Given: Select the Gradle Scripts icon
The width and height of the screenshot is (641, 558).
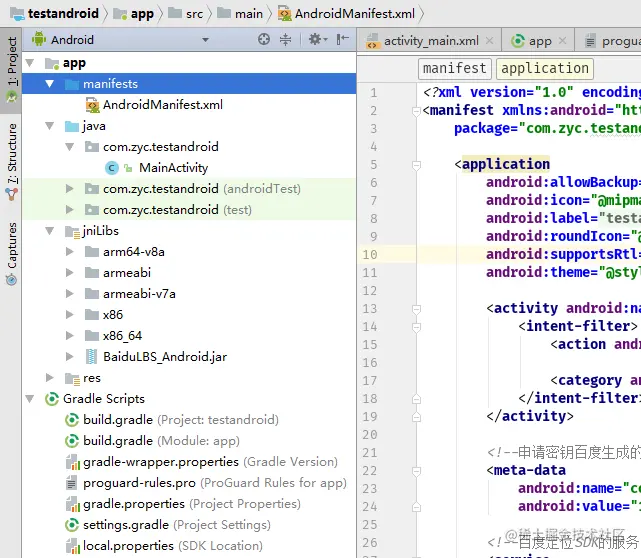Looking at the screenshot, I should coord(52,399).
